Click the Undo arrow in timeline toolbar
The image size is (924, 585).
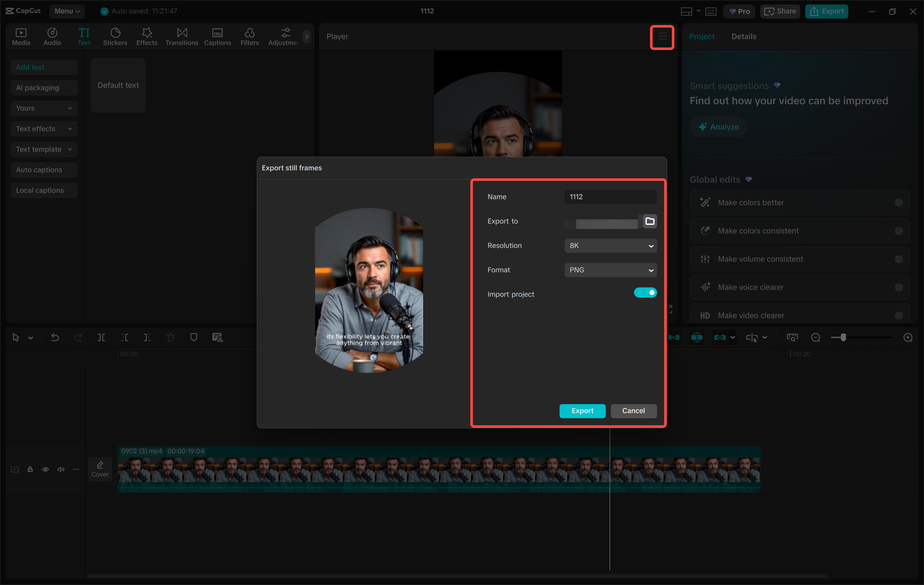coord(55,338)
